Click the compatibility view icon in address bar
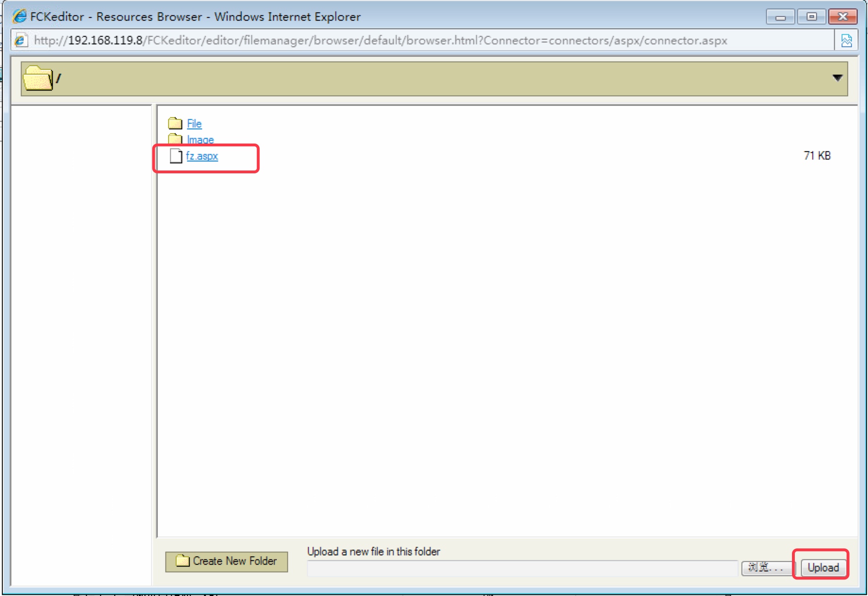Screen dimensions: 868x596 (x=846, y=41)
